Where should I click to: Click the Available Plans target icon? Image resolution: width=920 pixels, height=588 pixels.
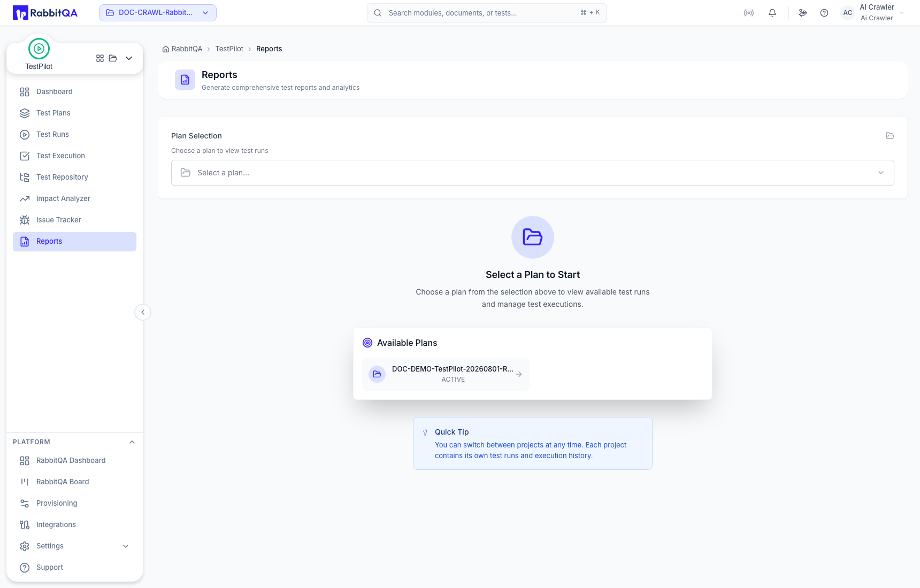click(x=367, y=343)
